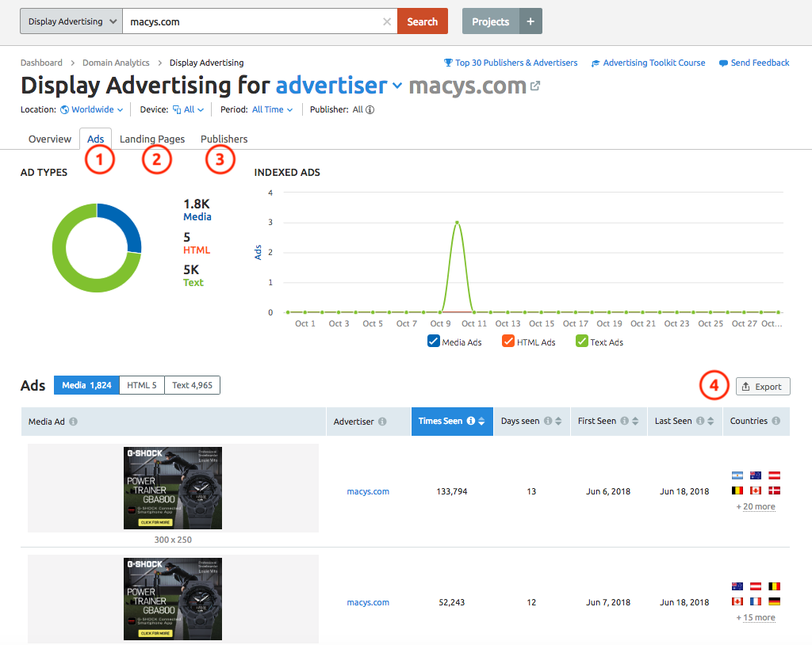
Task: Sort by Days seen arrows
Action: pyautogui.click(x=558, y=422)
